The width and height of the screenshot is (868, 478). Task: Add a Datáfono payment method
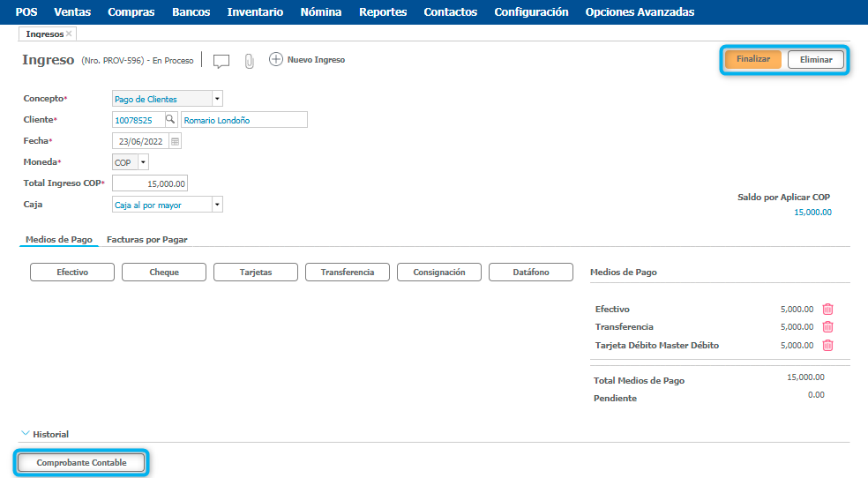[x=530, y=273]
